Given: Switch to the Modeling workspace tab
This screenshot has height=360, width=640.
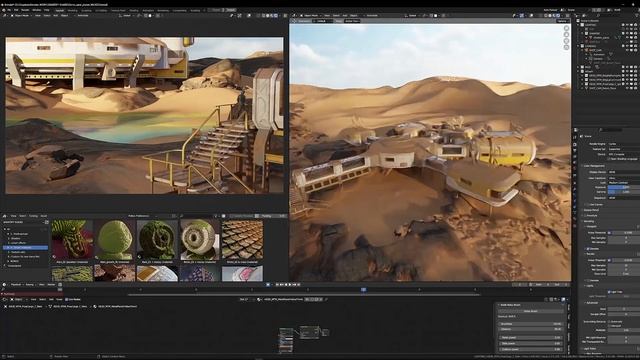Looking at the screenshot, I should [x=72, y=10].
